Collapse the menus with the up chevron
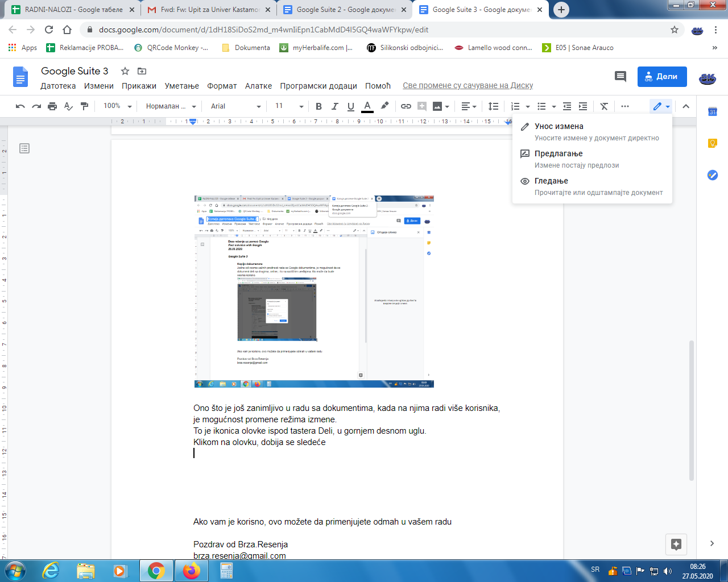 pyautogui.click(x=686, y=106)
